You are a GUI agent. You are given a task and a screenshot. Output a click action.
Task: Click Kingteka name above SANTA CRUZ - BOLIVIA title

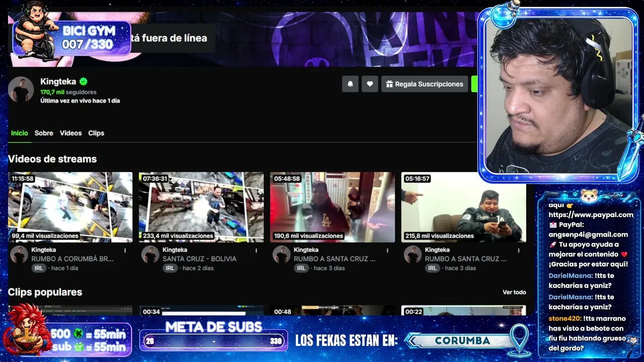click(175, 250)
